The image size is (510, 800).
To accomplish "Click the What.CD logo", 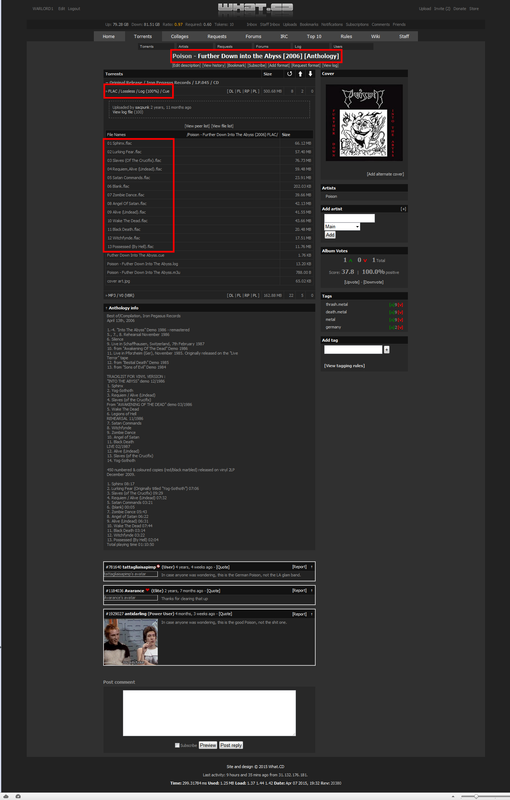I will coord(255,9).
